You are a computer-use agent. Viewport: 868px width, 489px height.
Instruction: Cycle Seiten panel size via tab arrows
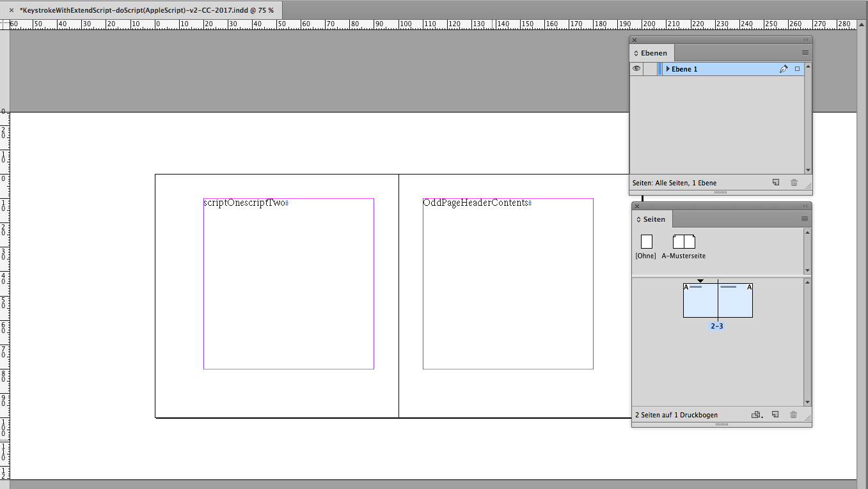coord(638,219)
